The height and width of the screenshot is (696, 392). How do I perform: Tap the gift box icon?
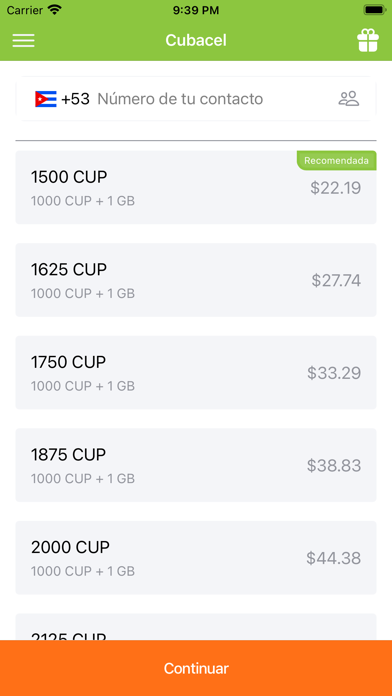tap(368, 40)
